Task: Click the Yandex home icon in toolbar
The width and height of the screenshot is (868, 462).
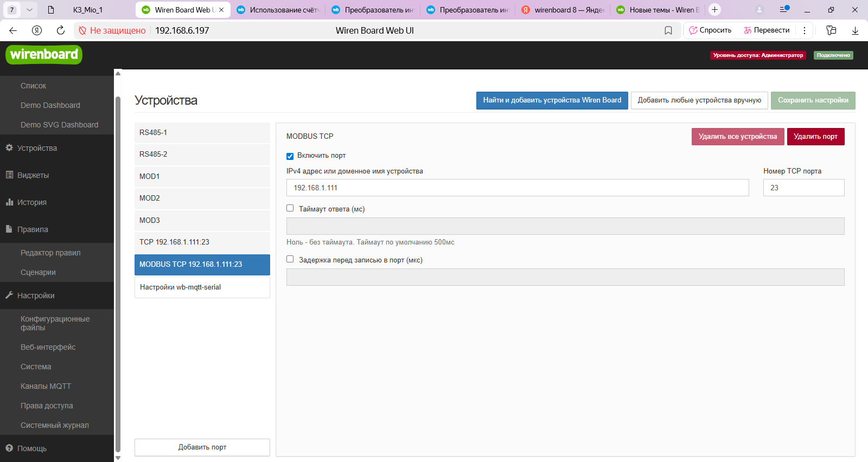Action: point(37,30)
